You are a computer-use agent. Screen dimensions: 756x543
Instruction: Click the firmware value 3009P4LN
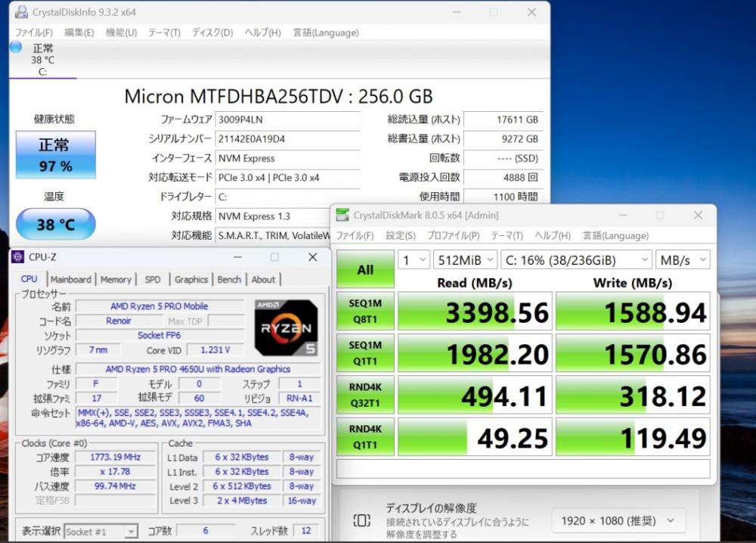coord(287,119)
